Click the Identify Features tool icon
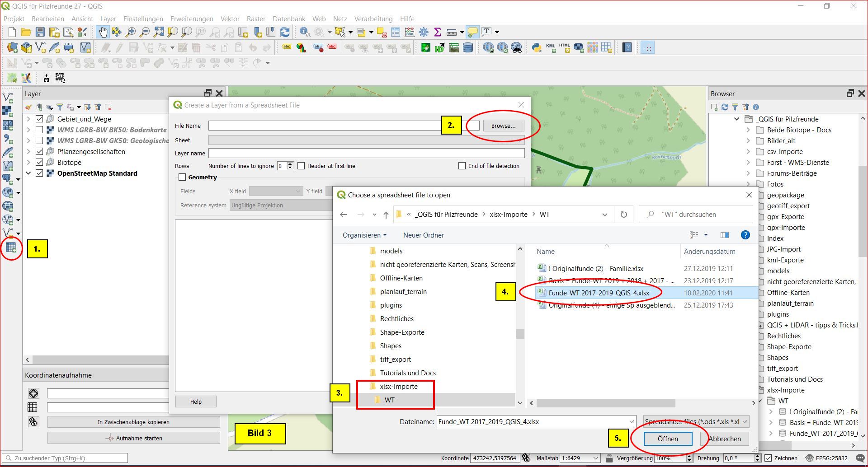Image resolution: width=868 pixels, height=467 pixels. point(305,32)
